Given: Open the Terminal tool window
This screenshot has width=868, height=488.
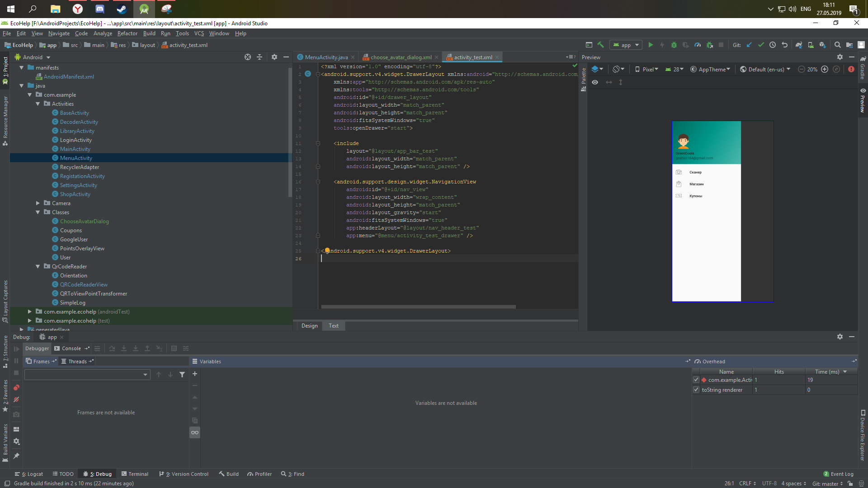Looking at the screenshot, I should [135, 474].
